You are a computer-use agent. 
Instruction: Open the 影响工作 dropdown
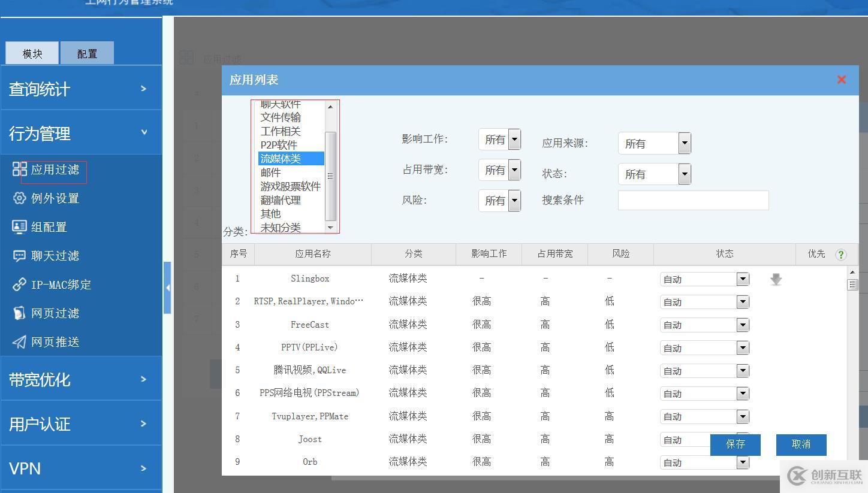(514, 140)
